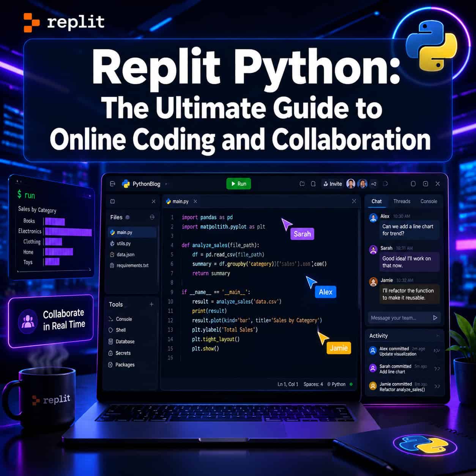Click the 'def analyze_sales(file_path):' code line
Viewport: 476px width, 476px height.
tap(220, 245)
